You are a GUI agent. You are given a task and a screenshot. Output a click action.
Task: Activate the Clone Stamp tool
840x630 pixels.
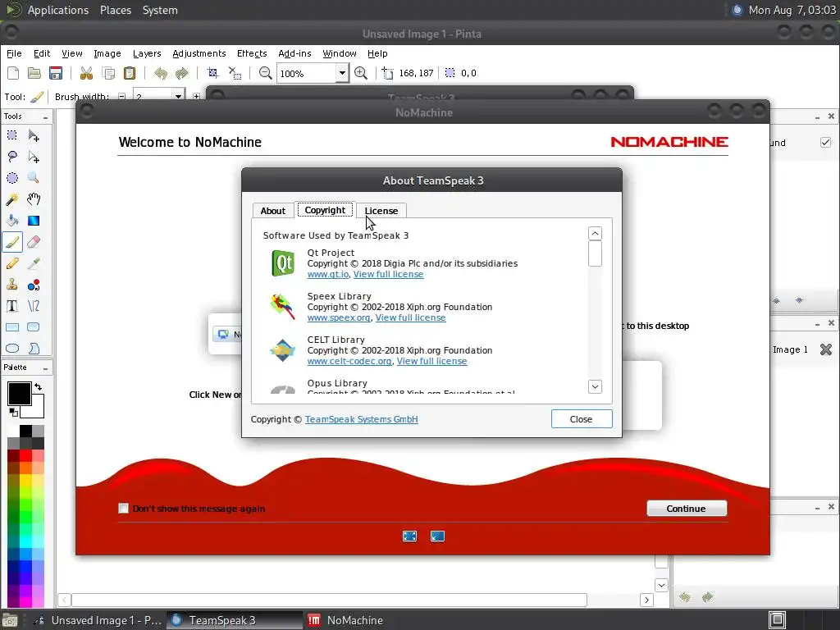coord(11,285)
